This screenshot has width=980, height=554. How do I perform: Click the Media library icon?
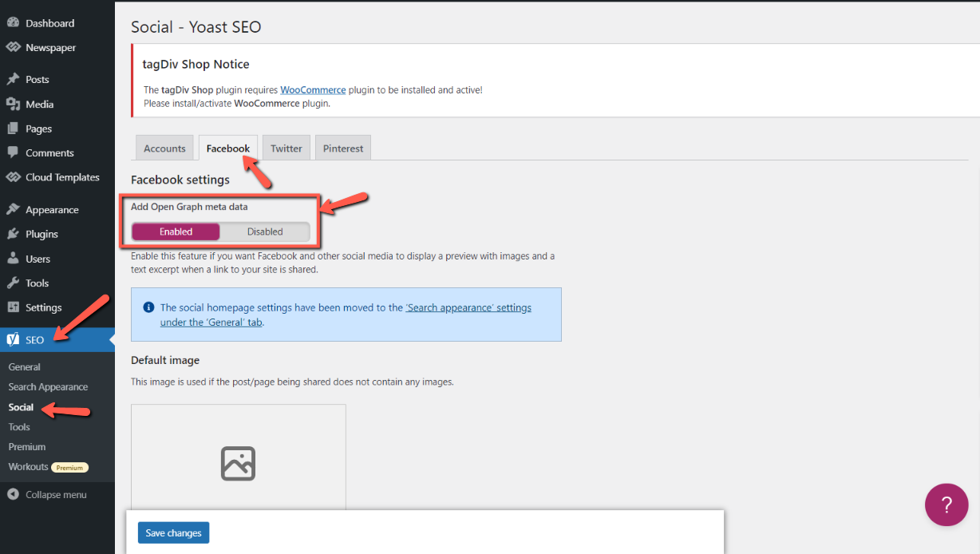click(x=13, y=104)
